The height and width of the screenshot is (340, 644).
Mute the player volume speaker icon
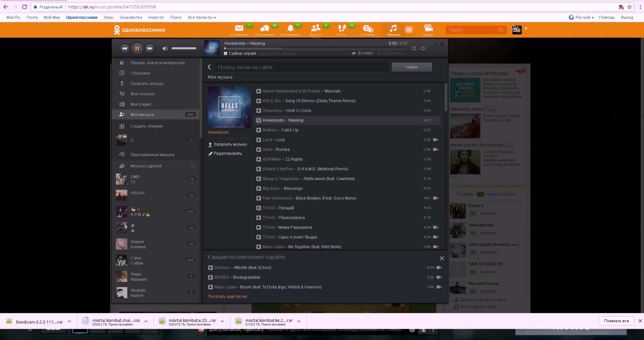[165, 49]
